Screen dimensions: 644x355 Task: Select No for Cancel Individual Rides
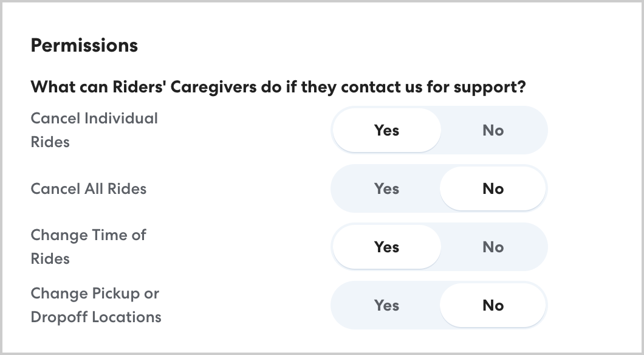pyautogui.click(x=493, y=130)
